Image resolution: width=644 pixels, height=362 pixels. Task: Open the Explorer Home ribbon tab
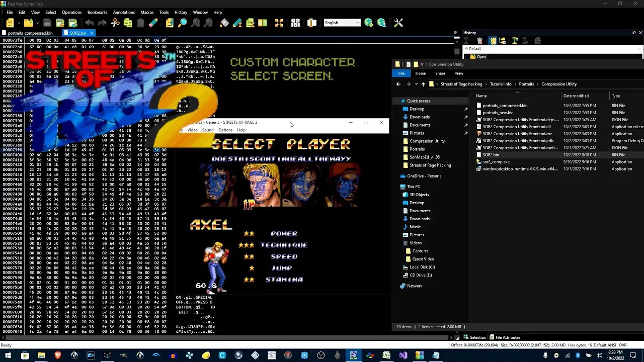pos(421,73)
